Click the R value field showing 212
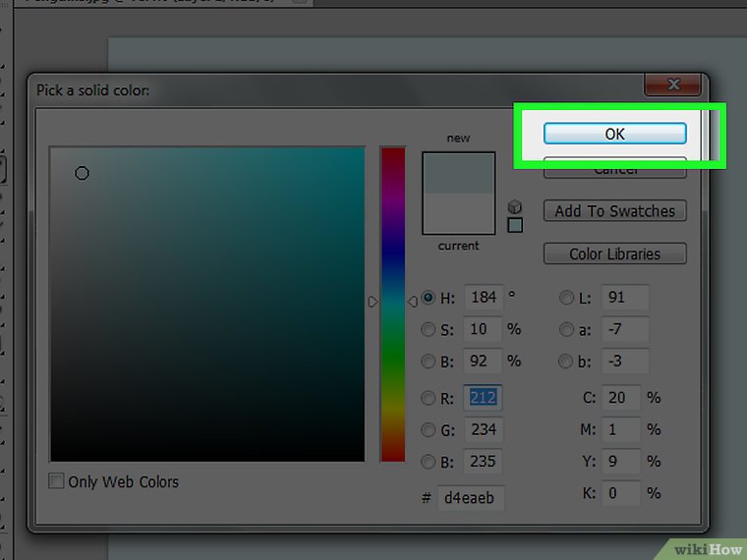 (x=484, y=398)
